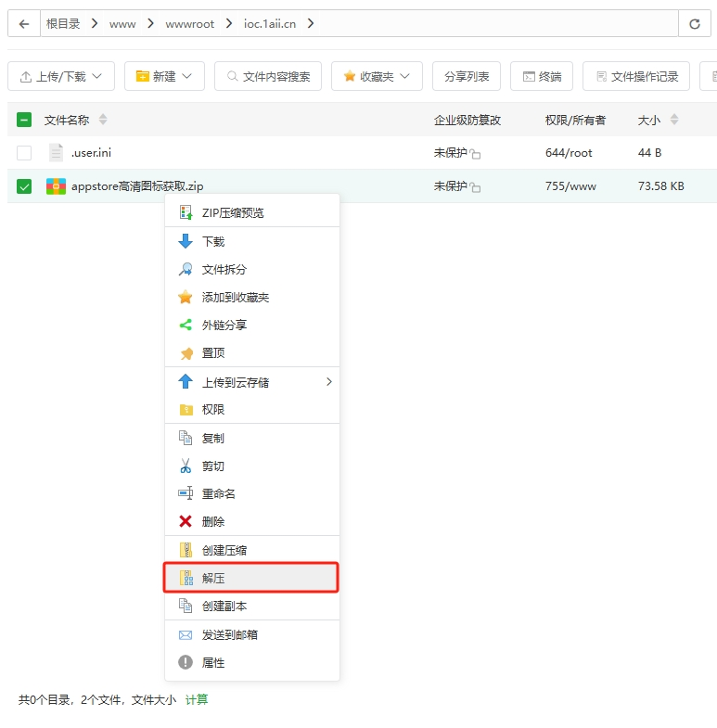Uncheck the appstore zip file checkbox

click(x=24, y=186)
